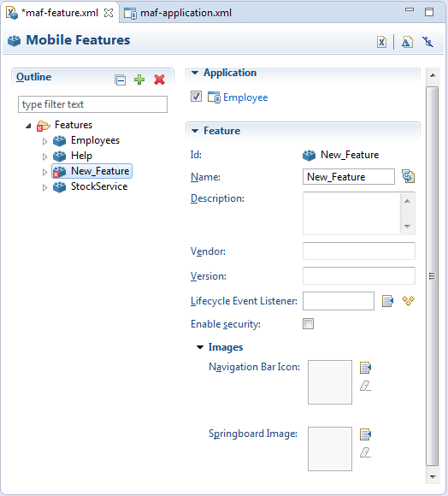448x496 pixels.
Task: Click the create class icon beside Lifecycle Event Listener
Action: (x=408, y=300)
